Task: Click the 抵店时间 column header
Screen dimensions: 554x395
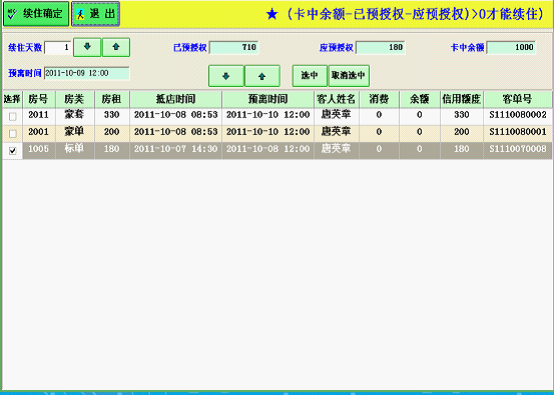Action: [176, 99]
